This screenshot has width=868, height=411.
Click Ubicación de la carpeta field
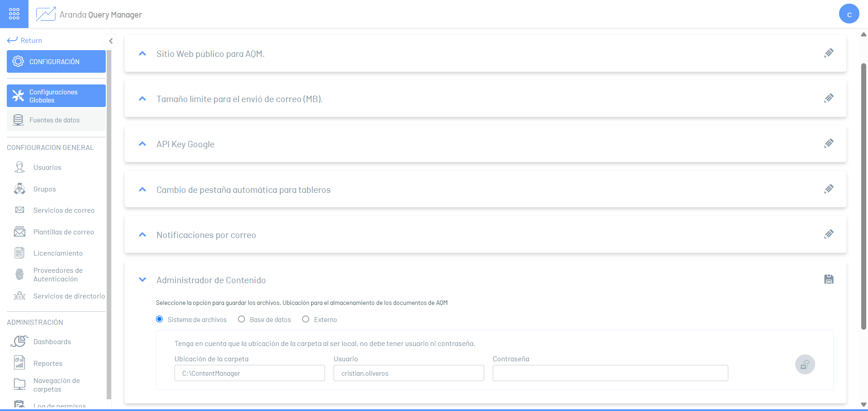point(250,373)
